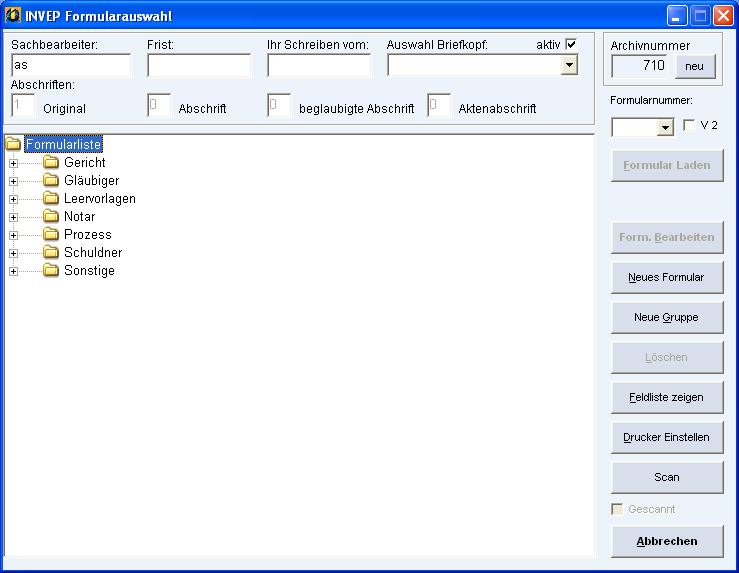This screenshot has height=573, width=739.
Task: Click the Notar folder icon
Action: (x=51, y=217)
